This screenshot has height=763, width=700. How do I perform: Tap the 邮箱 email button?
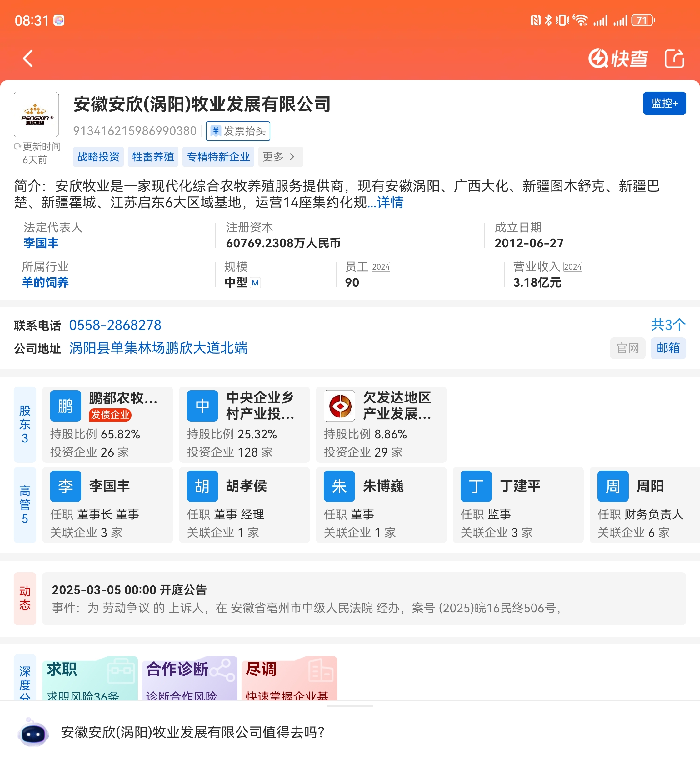pos(668,348)
